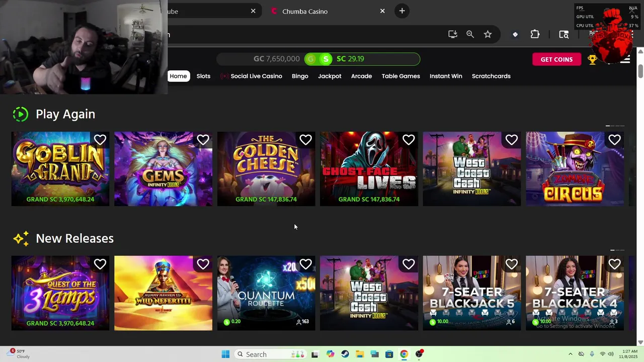The image size is (644, 362).
Task: Open Steam from taskbar
Action: click(x=345, y=354)
